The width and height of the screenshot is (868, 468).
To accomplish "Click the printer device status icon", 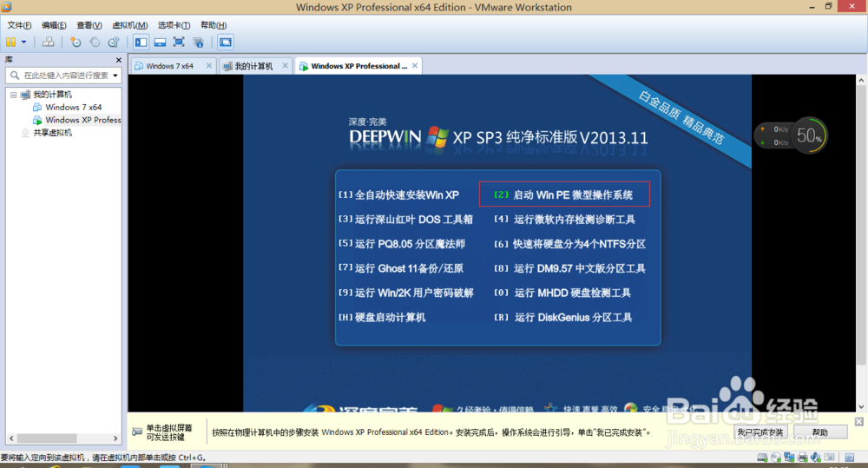I will (x=802, y=458).
